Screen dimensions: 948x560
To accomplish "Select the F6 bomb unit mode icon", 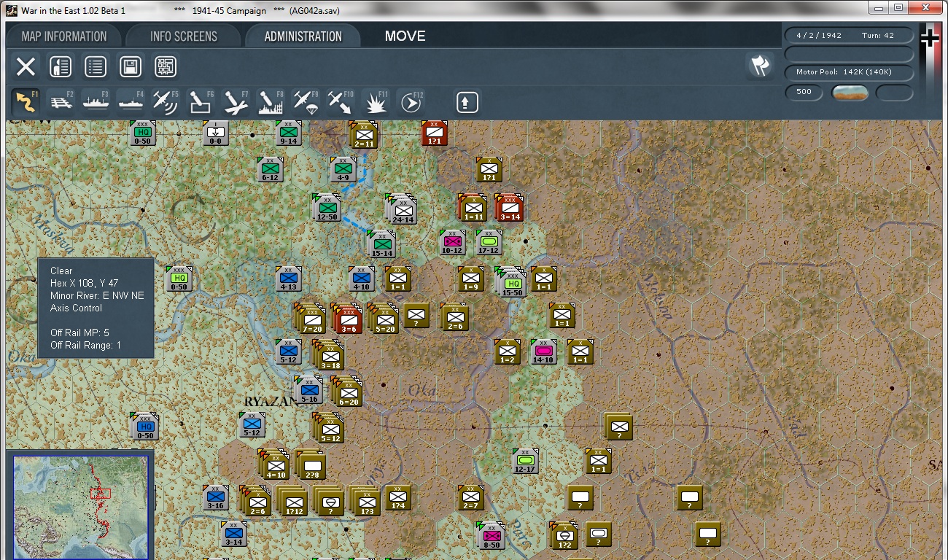I will tap(201, 101).
